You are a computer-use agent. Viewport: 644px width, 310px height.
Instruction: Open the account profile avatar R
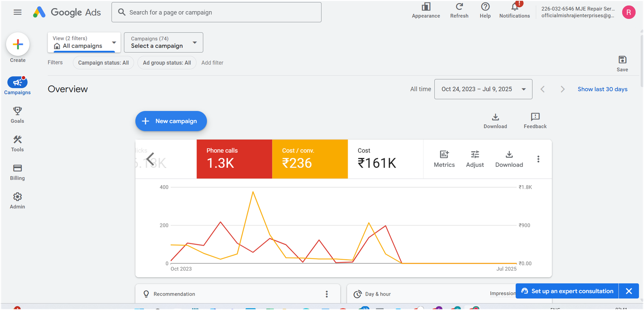(x=629, y=12)
